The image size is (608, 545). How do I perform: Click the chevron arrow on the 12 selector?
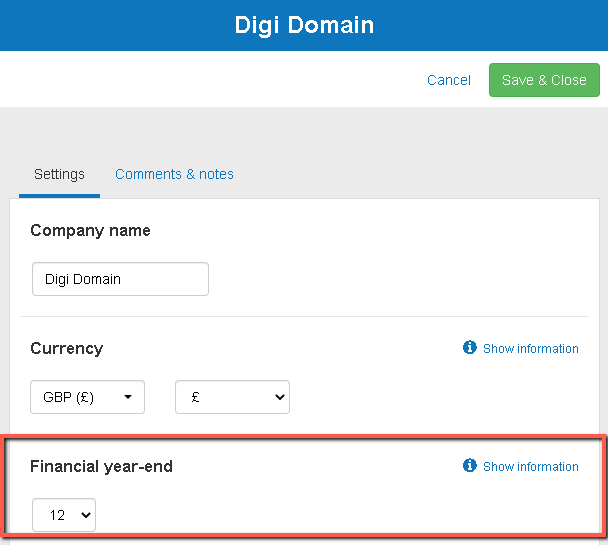(85, 515)
